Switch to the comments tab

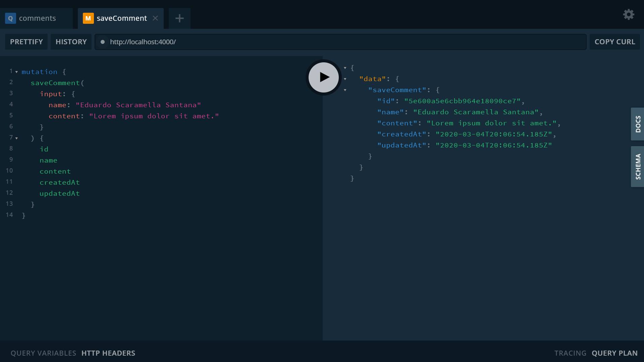pyautogui.click(x=37, y=18)
